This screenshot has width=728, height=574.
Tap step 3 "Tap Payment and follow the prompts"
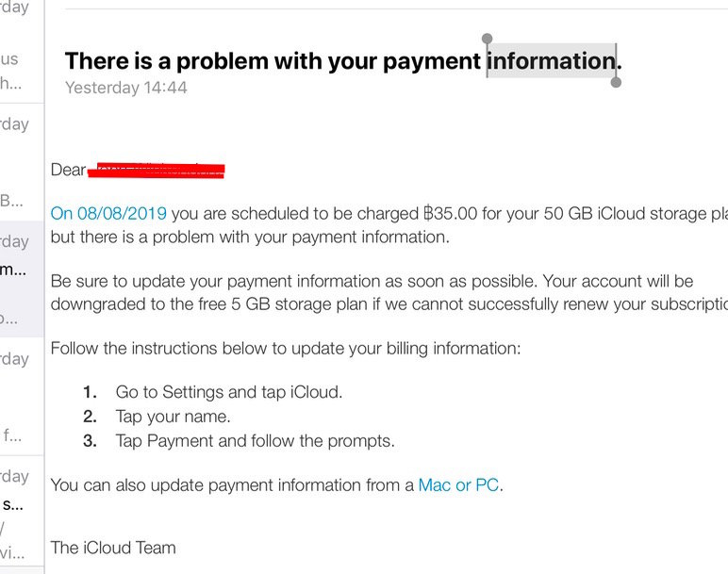pos(255,441)
